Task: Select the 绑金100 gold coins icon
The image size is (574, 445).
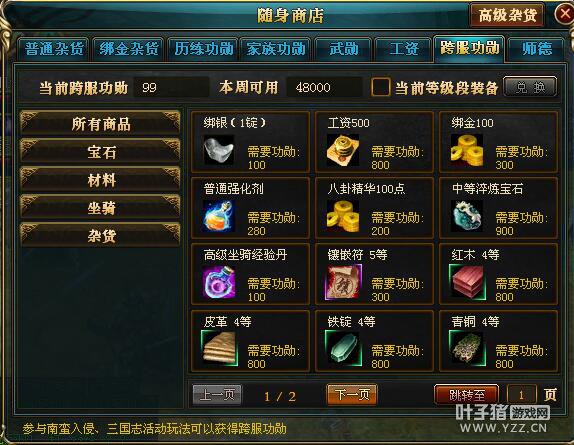Action: (x=467, y=150)
